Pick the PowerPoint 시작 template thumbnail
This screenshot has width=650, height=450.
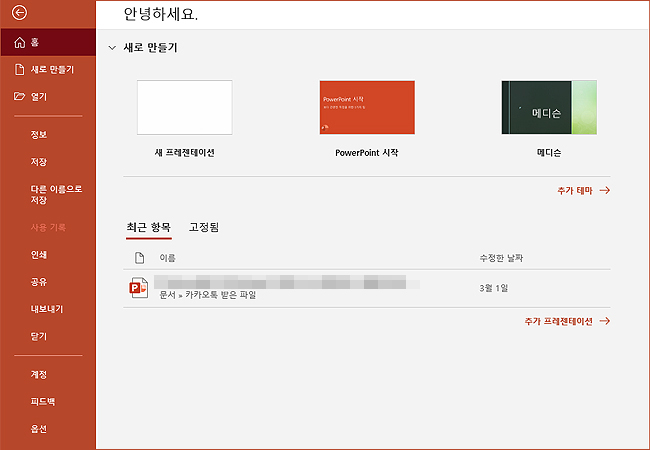tap(367, 107)
